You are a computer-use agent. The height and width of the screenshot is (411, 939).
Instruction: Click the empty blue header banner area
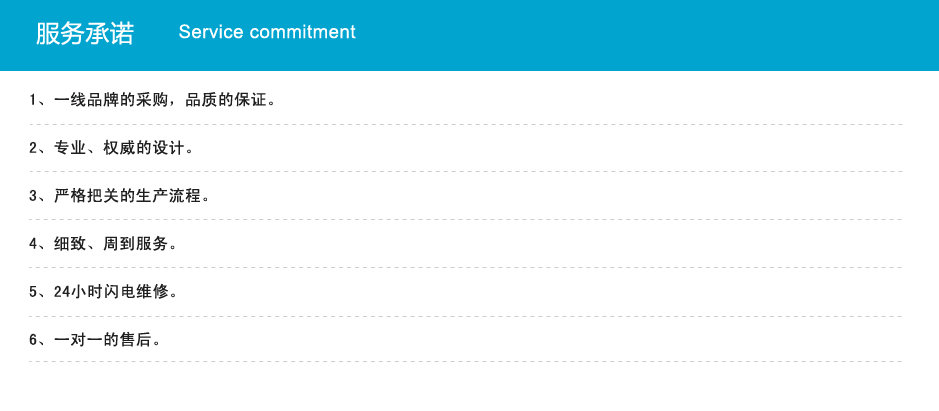click(647, 35)
